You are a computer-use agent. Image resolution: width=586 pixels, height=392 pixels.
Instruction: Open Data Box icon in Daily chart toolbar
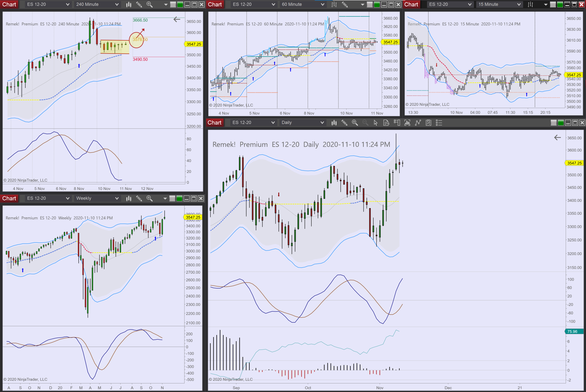tap(386, 123)
